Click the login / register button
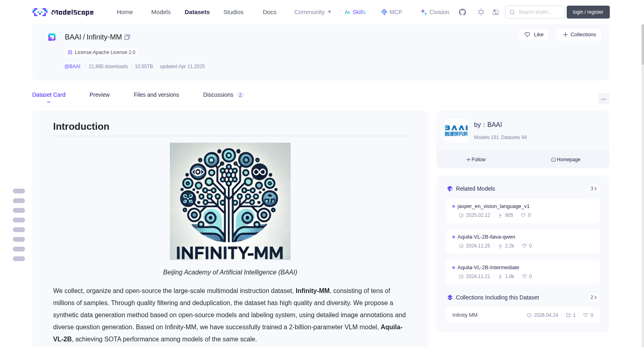This screenshot has width=644, height=347. [x=588, y=12]
